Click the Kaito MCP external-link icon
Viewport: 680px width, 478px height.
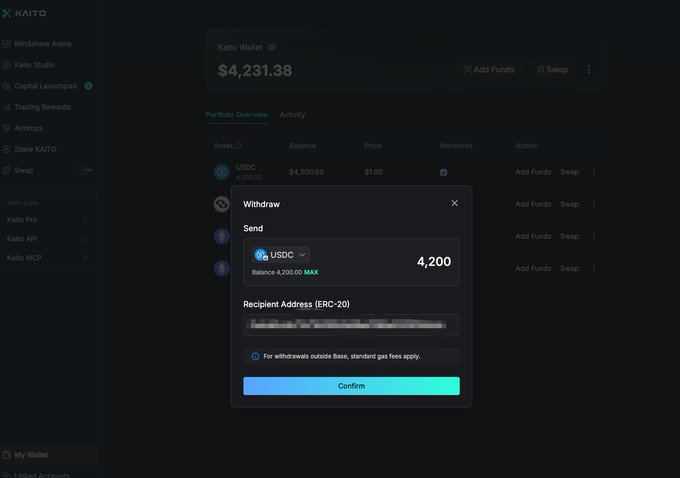tap(85, 258)
